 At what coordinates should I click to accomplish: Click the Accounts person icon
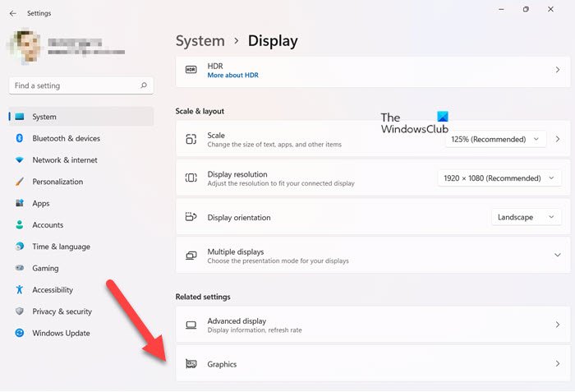point(20,224)
